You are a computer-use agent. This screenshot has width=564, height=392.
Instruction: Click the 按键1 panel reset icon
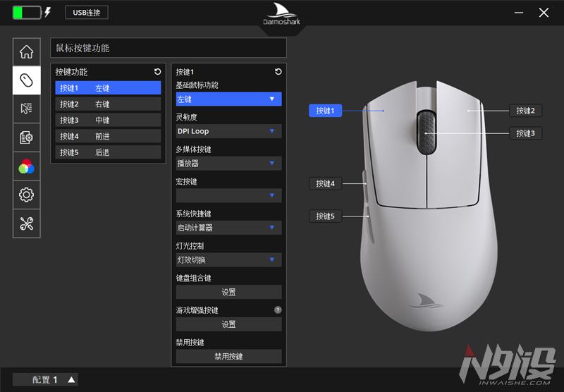(x=278, y=72)
